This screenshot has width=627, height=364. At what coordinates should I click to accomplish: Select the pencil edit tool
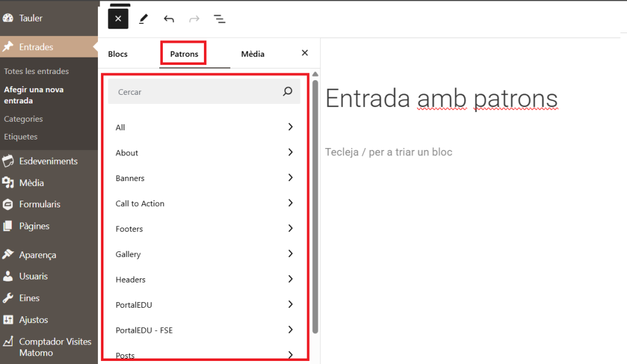pos(143,19)
